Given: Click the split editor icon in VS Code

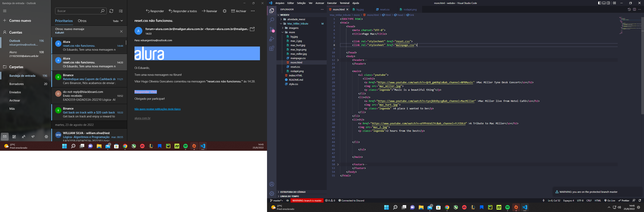Looking at the screenshot, I should click(x=635, y=9).
